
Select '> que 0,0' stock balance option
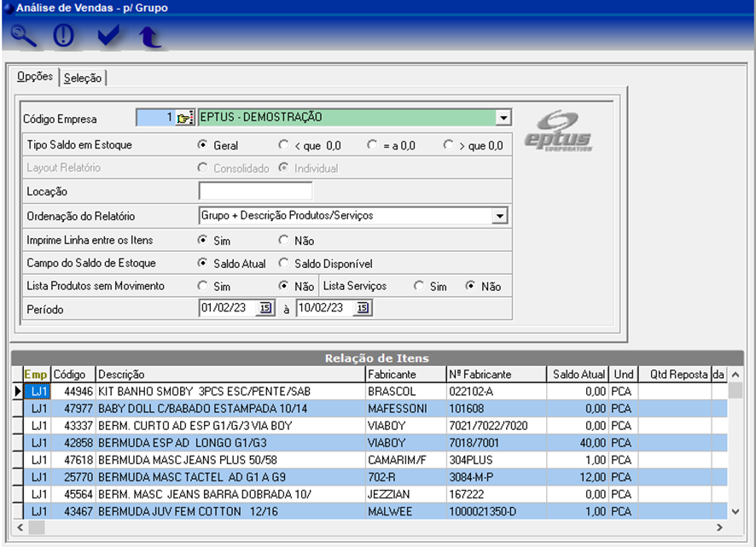pyautogui.click(x=449, y=146)
